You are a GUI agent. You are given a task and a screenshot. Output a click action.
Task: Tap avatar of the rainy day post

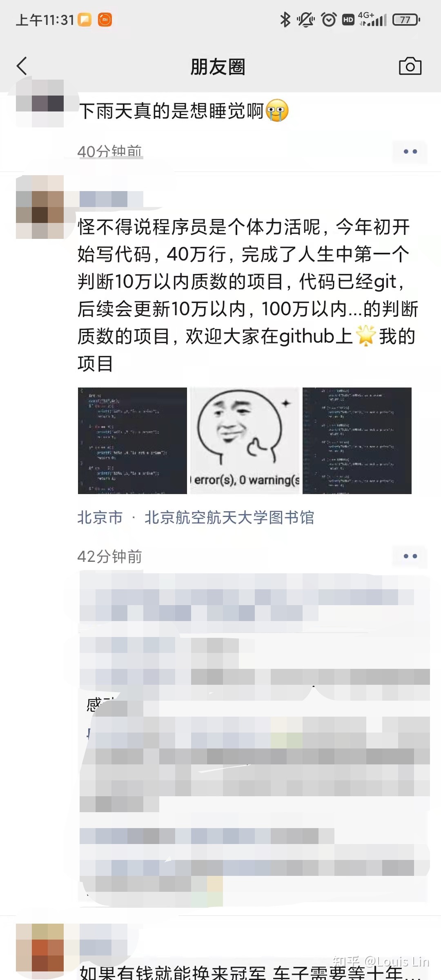[40, 103]
